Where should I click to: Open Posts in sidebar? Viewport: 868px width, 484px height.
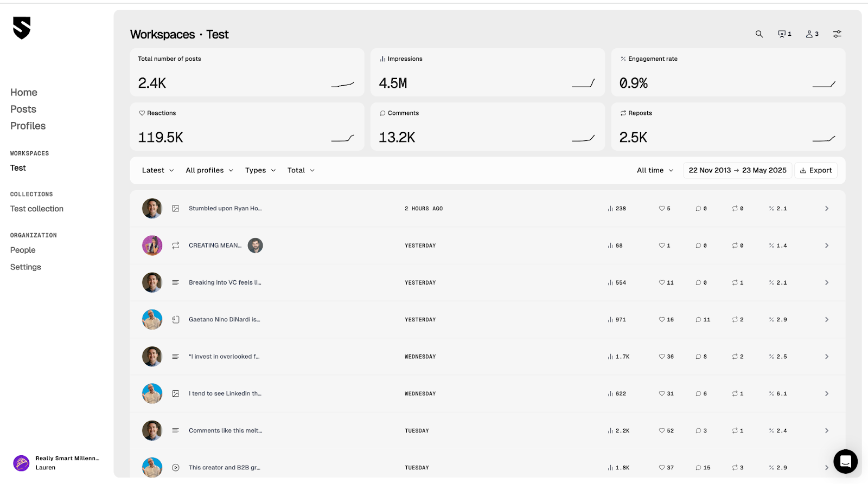(23, 109)
